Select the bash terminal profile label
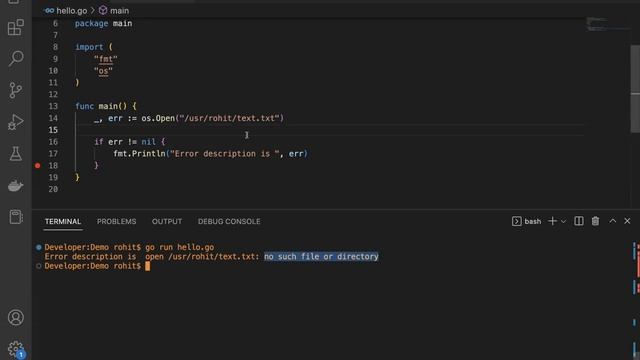Viewport: 640px width, 360px height. (527, 221)
